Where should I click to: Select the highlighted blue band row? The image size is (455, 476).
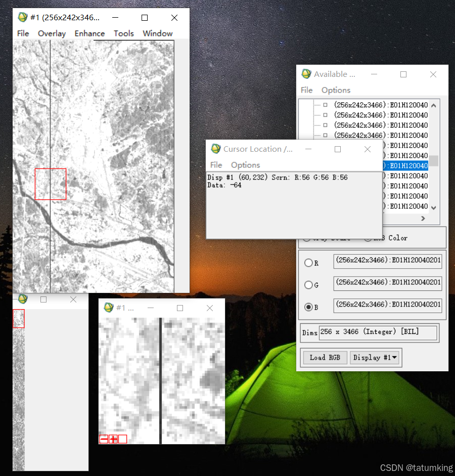point(405,165)
